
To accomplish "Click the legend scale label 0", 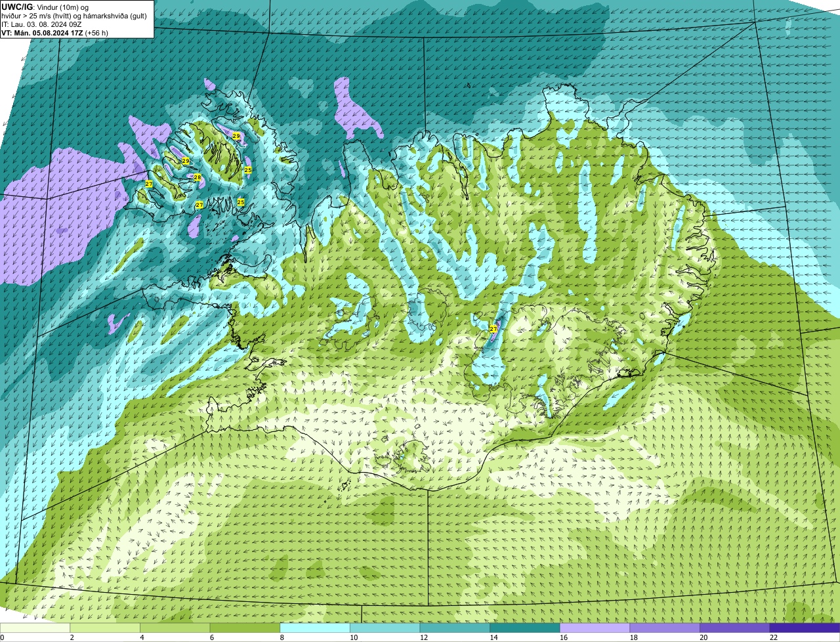I will click(2, 637).
